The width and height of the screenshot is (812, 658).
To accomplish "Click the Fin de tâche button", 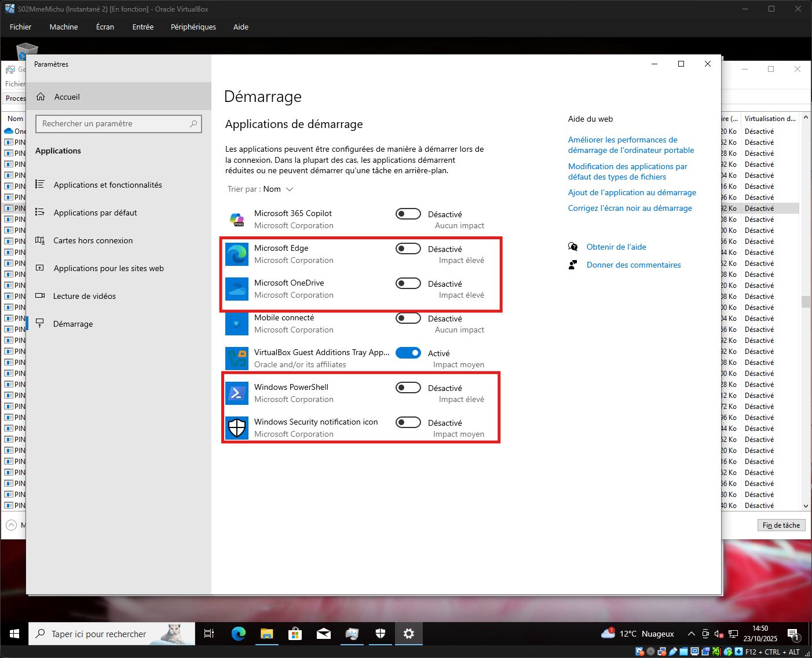I will (781, 525).
